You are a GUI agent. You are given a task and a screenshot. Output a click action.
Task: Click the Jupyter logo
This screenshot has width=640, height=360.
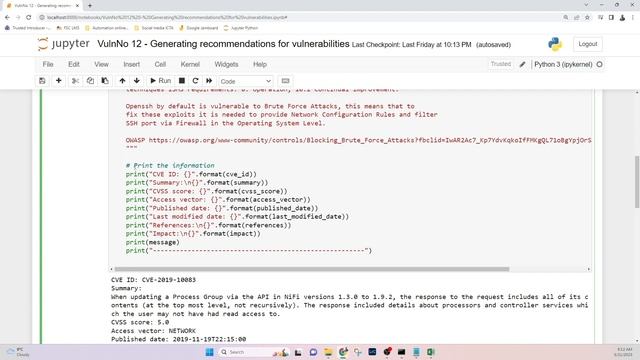tap(64, 44)
